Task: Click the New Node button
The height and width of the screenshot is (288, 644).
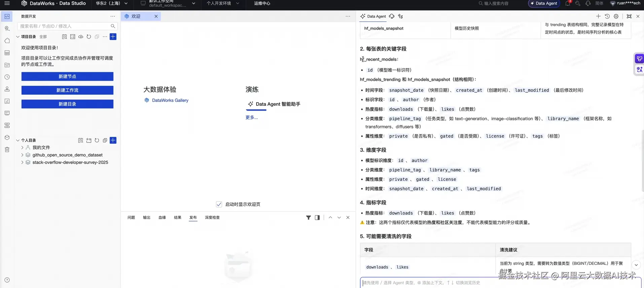Action: (67, 77)
